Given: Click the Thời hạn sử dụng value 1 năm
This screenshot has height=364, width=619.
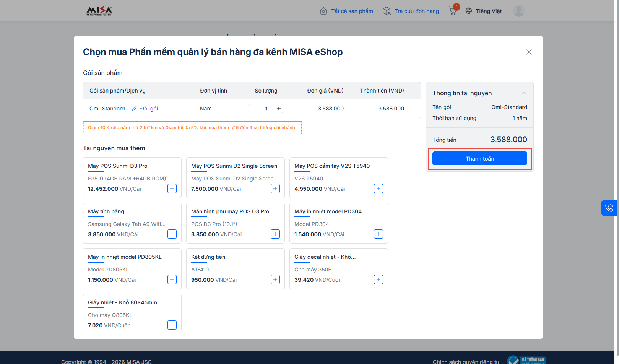Looking at the screenshot, I should [x=520, y=118].
